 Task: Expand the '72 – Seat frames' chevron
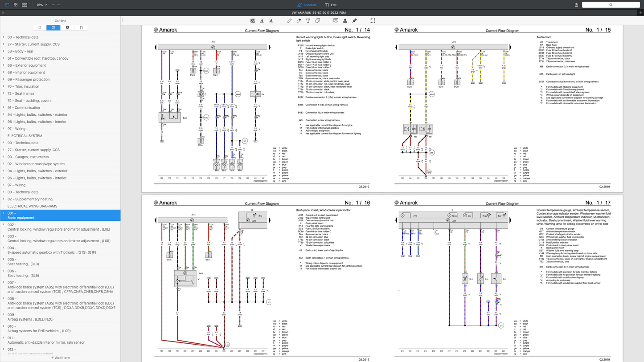[4, 94]
